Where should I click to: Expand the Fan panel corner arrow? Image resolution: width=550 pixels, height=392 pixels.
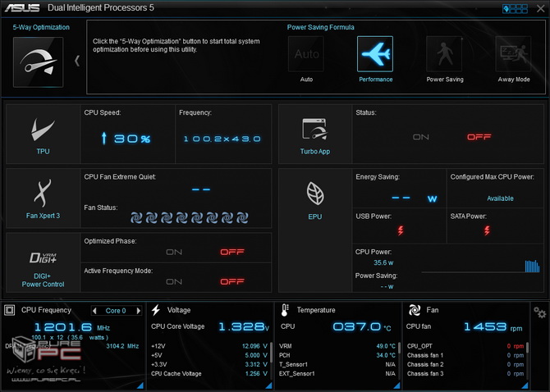pos(525,385)
